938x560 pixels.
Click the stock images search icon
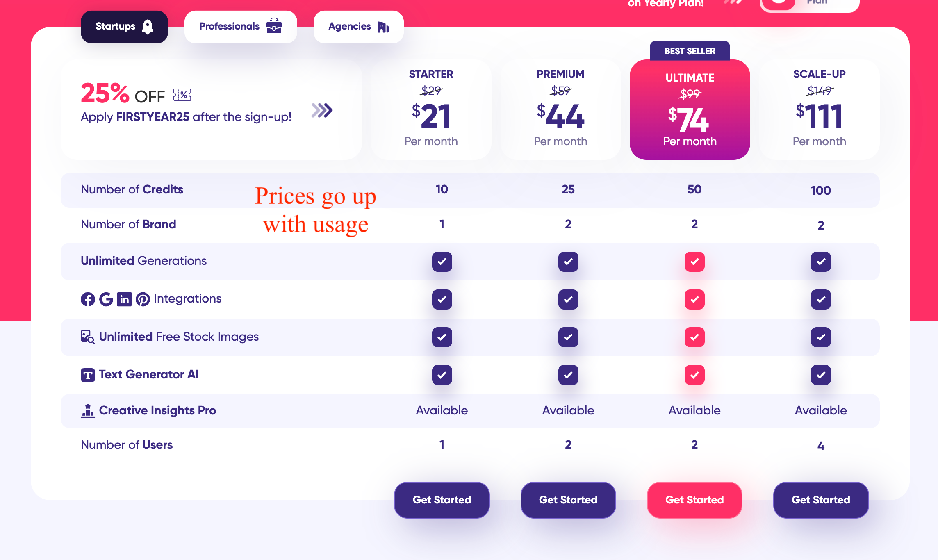click(88, 337)
